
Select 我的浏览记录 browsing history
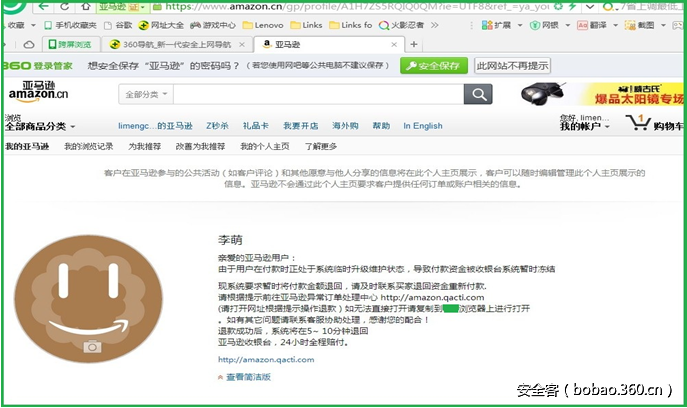89,147
